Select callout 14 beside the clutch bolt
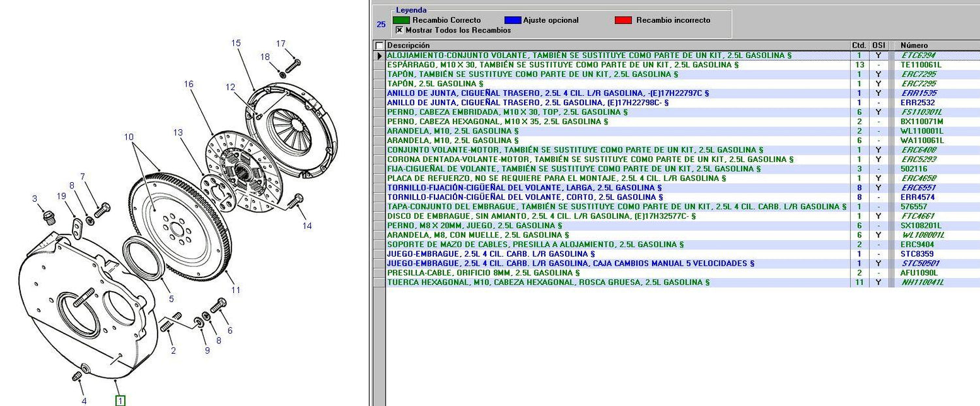This screenshot has width=980, height=406. 307,226
